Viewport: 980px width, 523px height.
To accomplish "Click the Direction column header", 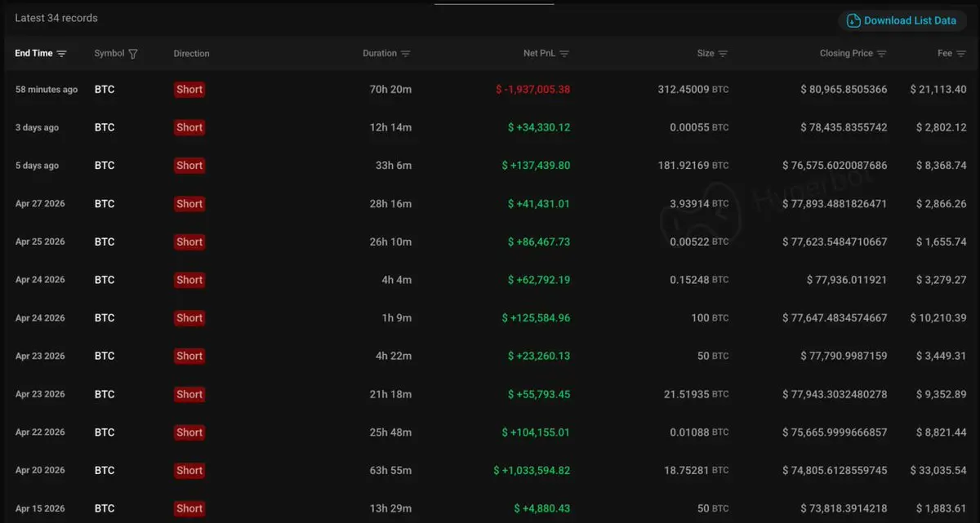I will coord(191,54).
